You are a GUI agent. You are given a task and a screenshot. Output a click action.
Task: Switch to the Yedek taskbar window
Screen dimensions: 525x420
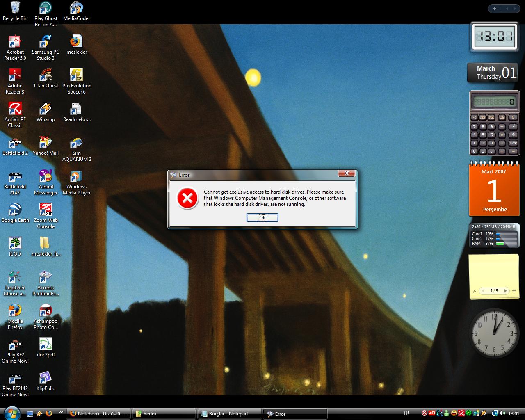164,414
